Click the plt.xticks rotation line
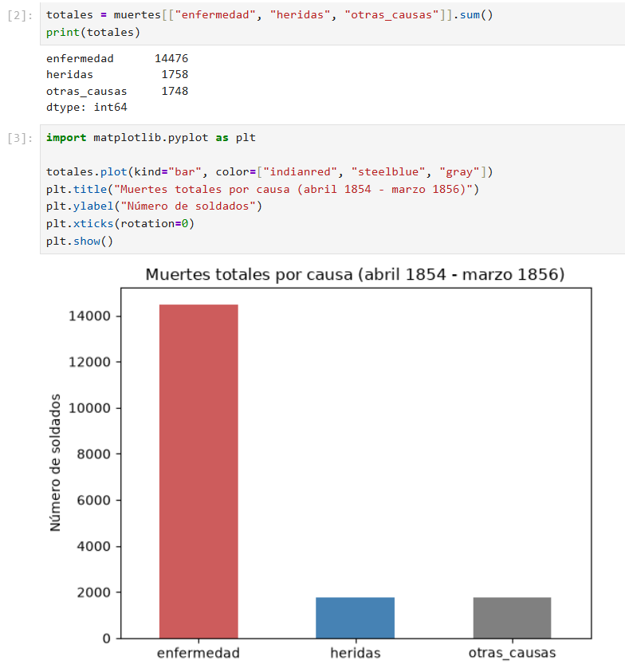Viewport: 625px width, 672px height. pyautogui.click(x=120, y=224)
